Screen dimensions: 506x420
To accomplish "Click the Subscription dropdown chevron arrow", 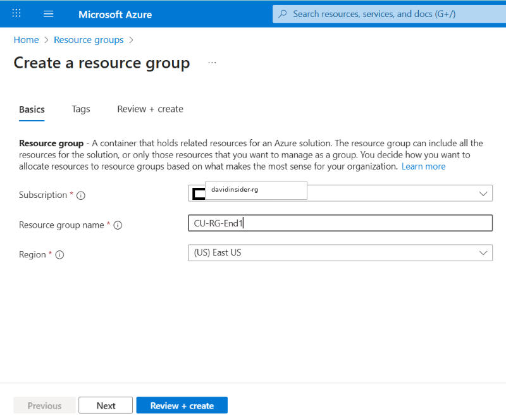I will 483,194.
